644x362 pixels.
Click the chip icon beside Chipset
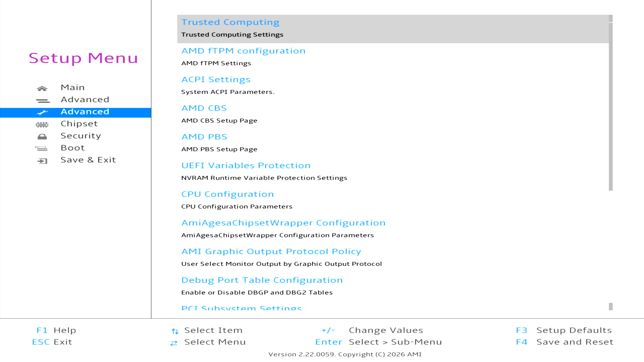pos(42,125)
